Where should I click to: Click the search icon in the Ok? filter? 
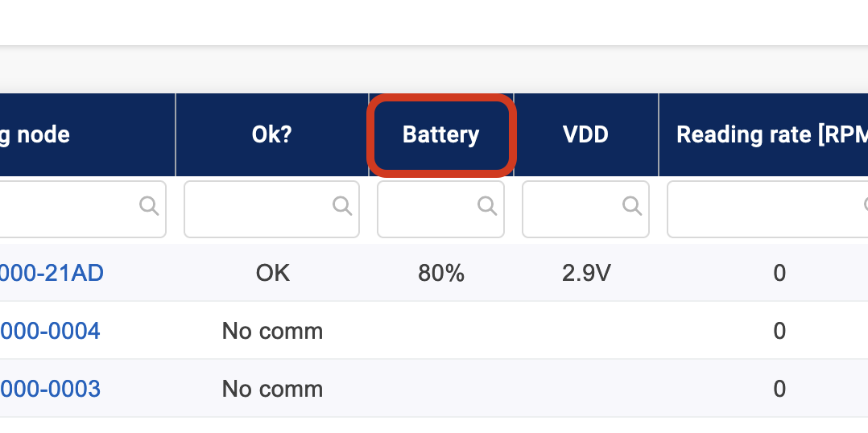tap(342, 206)
